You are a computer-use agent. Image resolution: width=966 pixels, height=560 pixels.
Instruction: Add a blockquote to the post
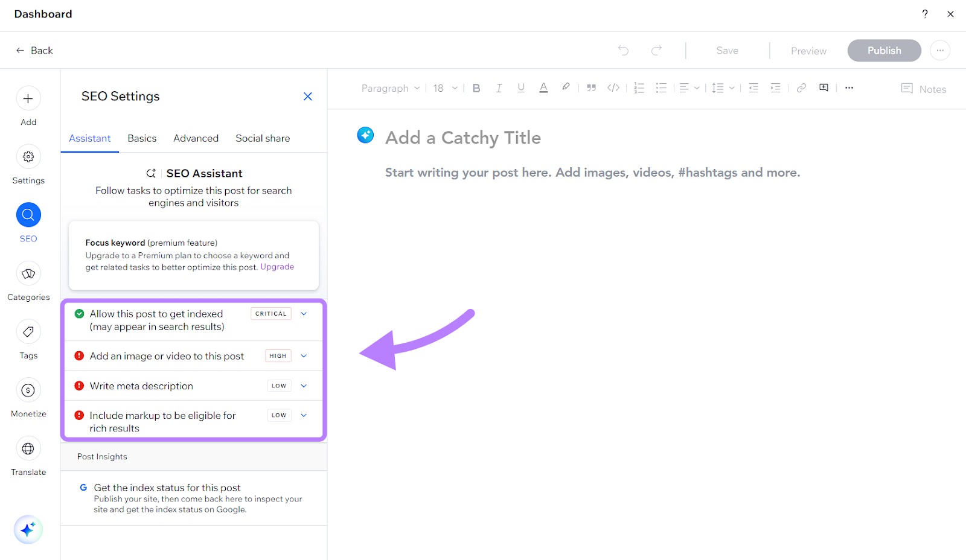(591, 88)
